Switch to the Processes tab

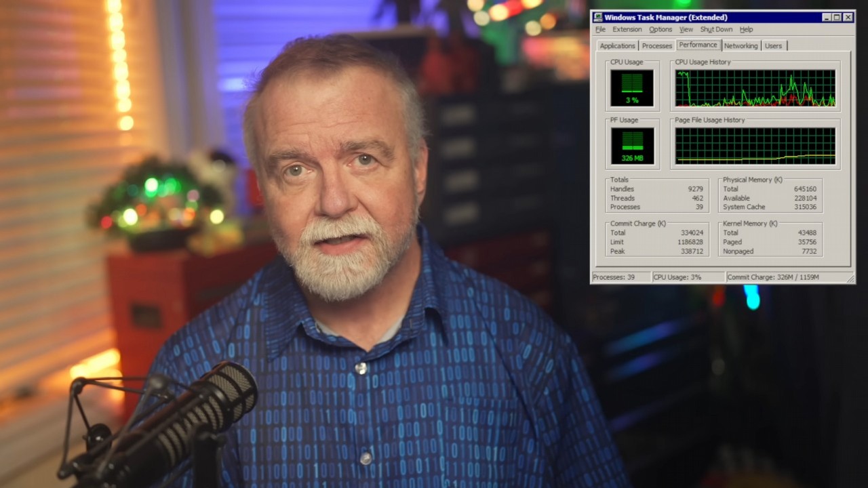(x=656, y=45)
